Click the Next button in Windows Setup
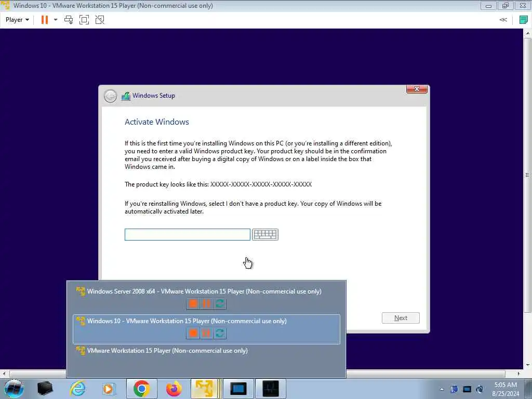532x399 pixels. pos(401,318)
